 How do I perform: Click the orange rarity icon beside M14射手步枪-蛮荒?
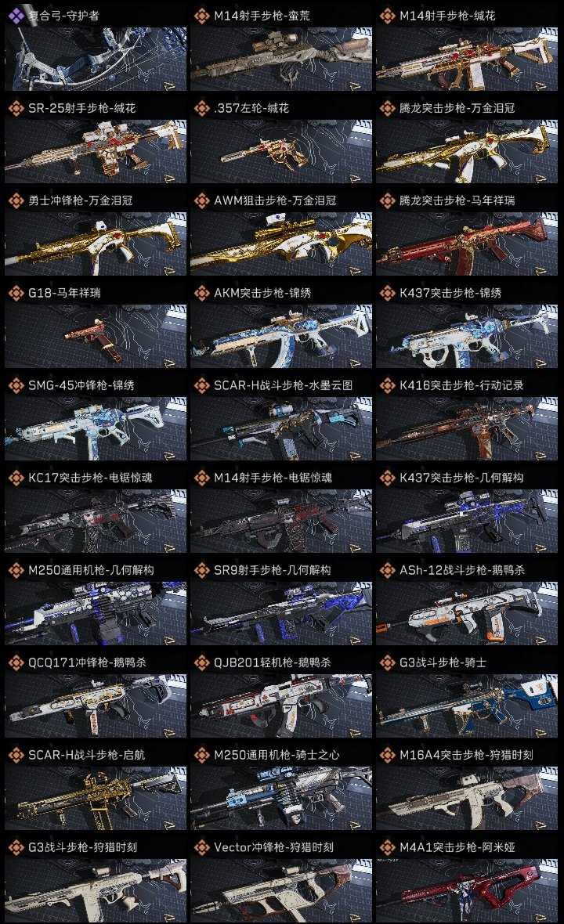201,16
